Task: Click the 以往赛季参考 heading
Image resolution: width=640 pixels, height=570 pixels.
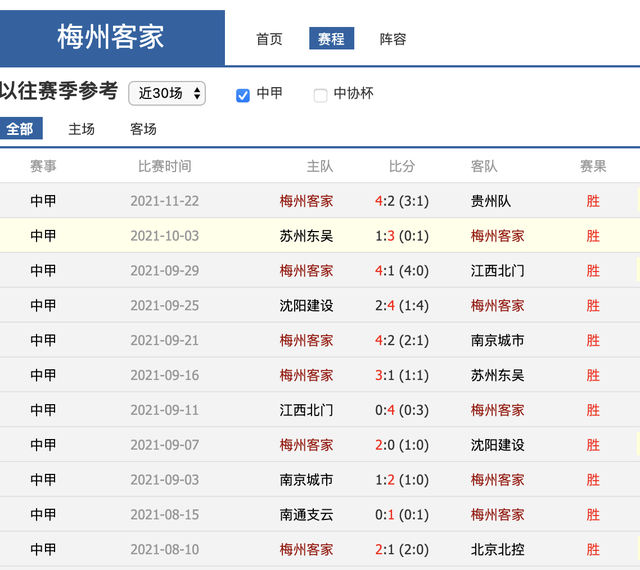Action: pyautogui.click(x=59, y=91)
